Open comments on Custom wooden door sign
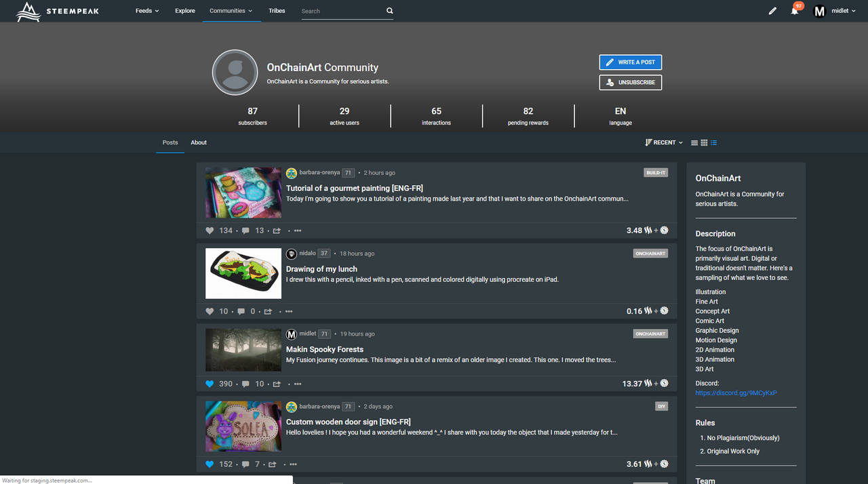Screen dimensions: 868x484 point(244,464)
